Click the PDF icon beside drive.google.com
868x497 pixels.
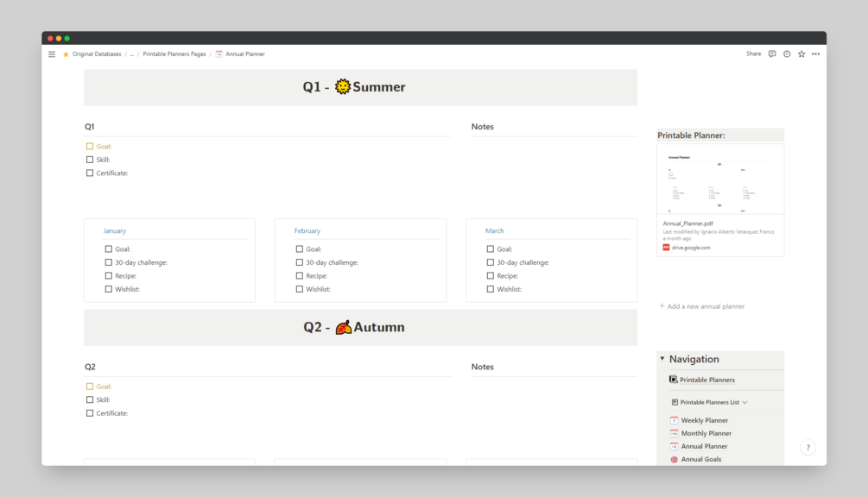point(666,248)
